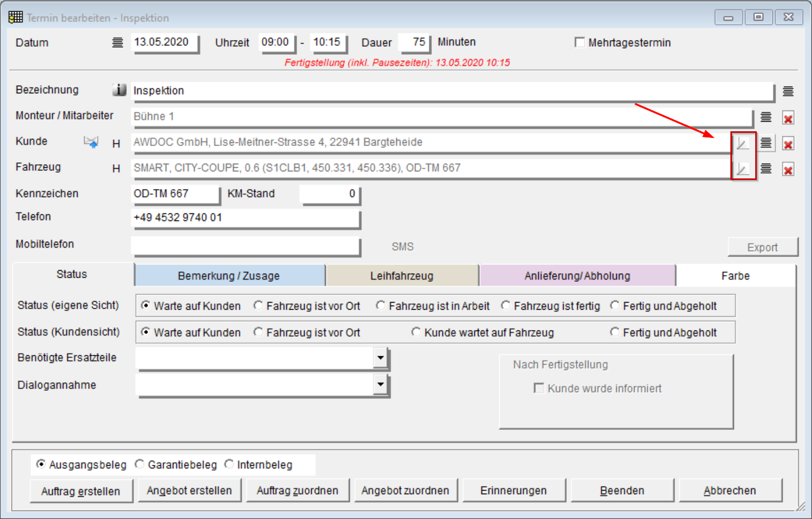Enable the Mehrtagestermin checkbox
Image resolution: width=812 pixels, height=519 pixels.
(580, 42)
